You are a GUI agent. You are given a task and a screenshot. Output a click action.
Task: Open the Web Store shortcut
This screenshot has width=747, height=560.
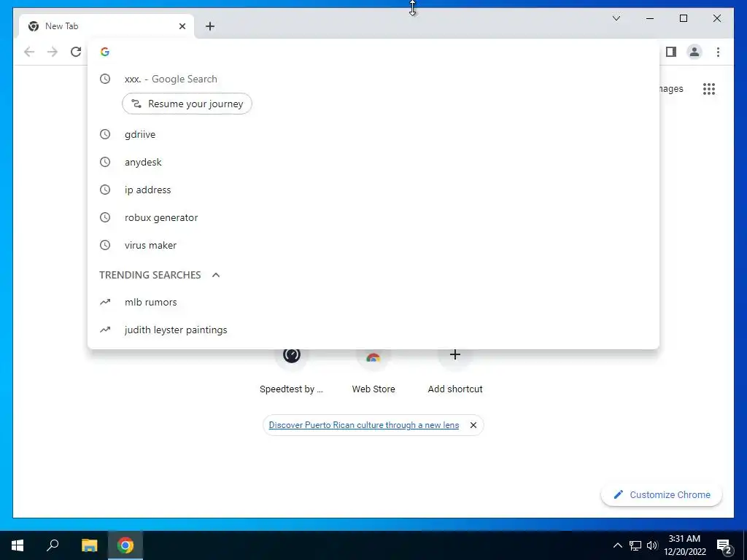(x=373, y=371)
